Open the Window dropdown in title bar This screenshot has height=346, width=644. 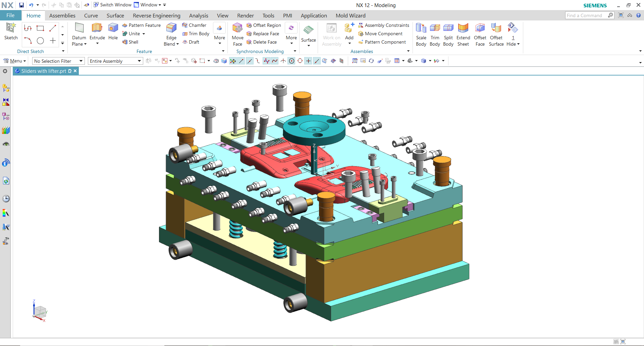(x=148, y=5)
